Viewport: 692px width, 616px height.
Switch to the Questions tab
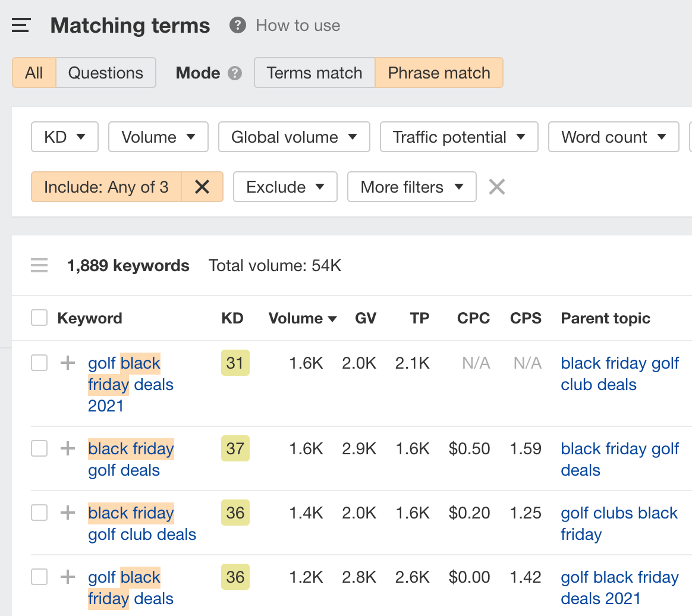click(x=106, y=73)
